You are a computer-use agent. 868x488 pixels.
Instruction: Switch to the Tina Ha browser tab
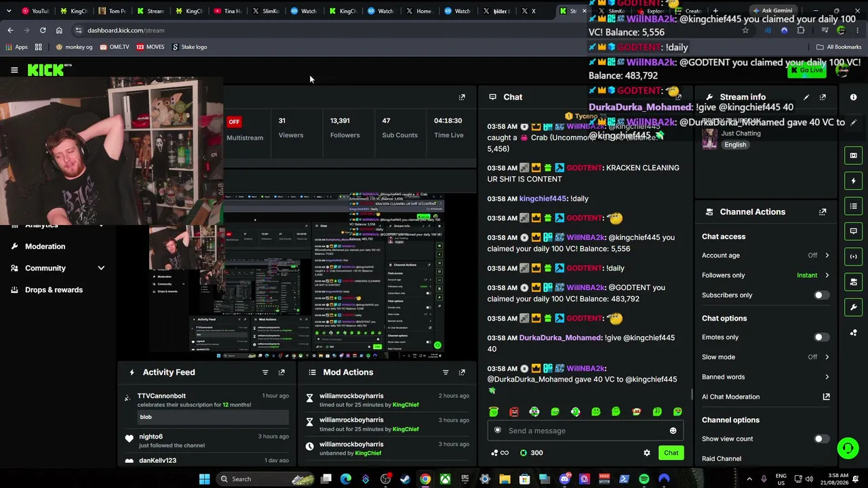[228, 11]
